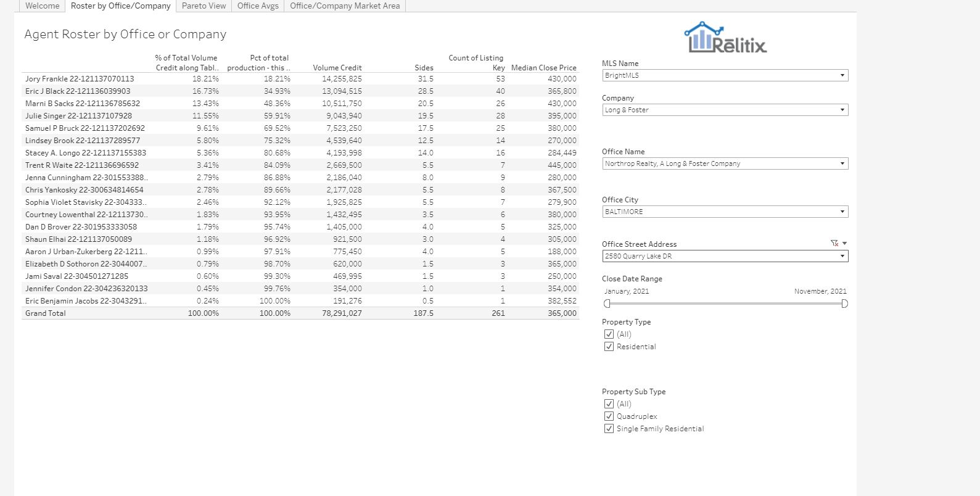Uncheck the Quadruplex sub type
Viewport: 980px width, 496px height.
click(609, 416)
